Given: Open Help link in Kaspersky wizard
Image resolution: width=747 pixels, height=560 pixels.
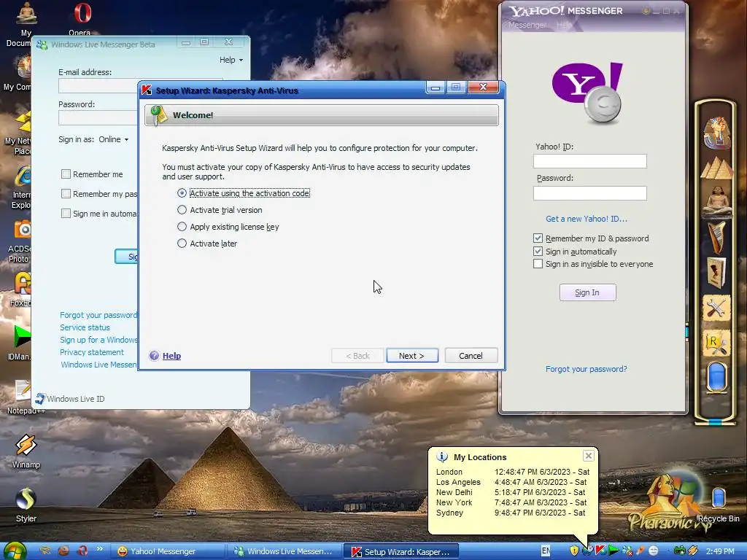Looking at the screenshot, I should point(171,356).
